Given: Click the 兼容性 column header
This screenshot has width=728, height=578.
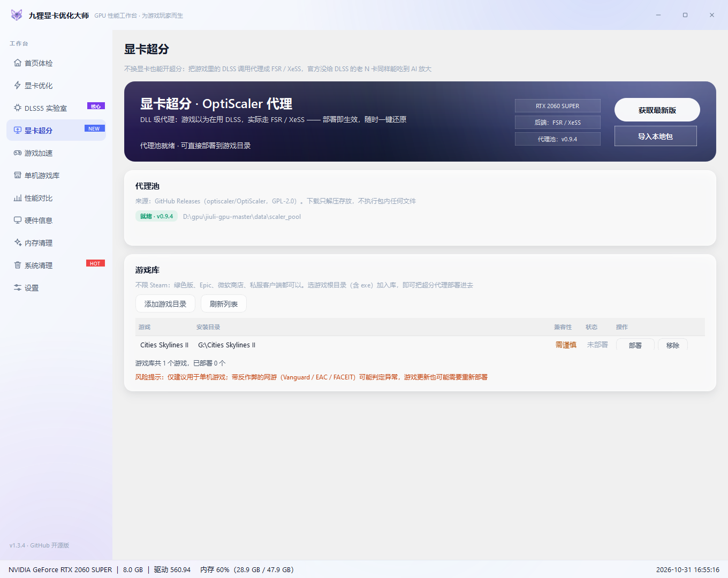Looking at the screenshot, I should (563, 327).
